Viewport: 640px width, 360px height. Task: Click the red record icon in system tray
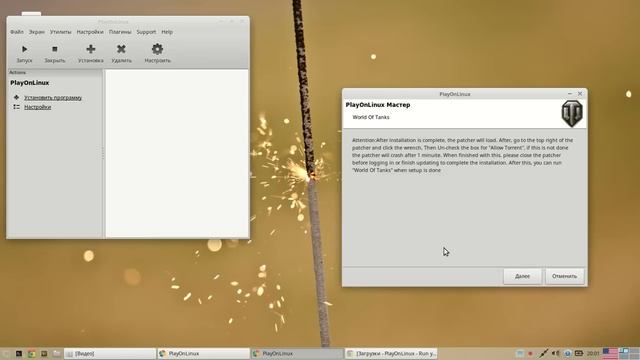tap(530, 353)
